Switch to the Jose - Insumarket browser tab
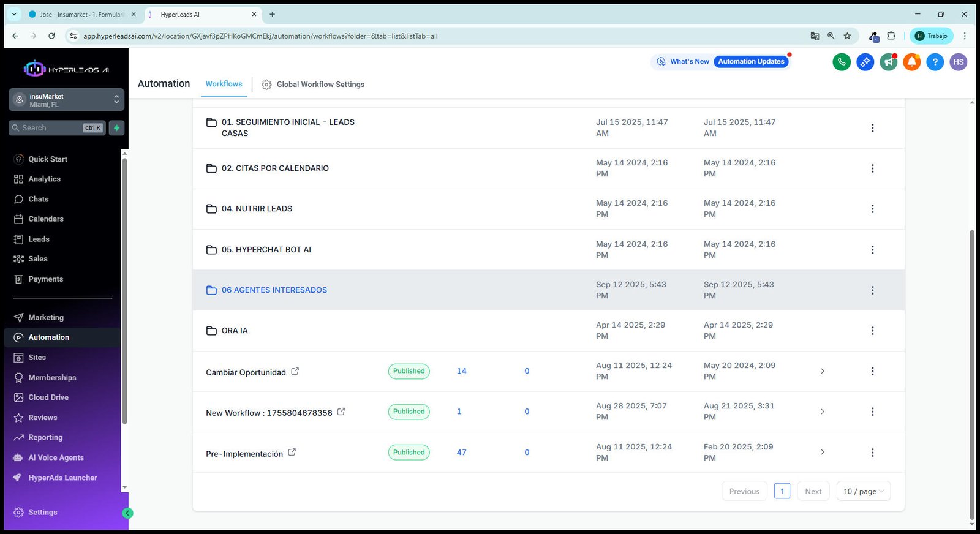The image size is (980, 534). (81, 14)
